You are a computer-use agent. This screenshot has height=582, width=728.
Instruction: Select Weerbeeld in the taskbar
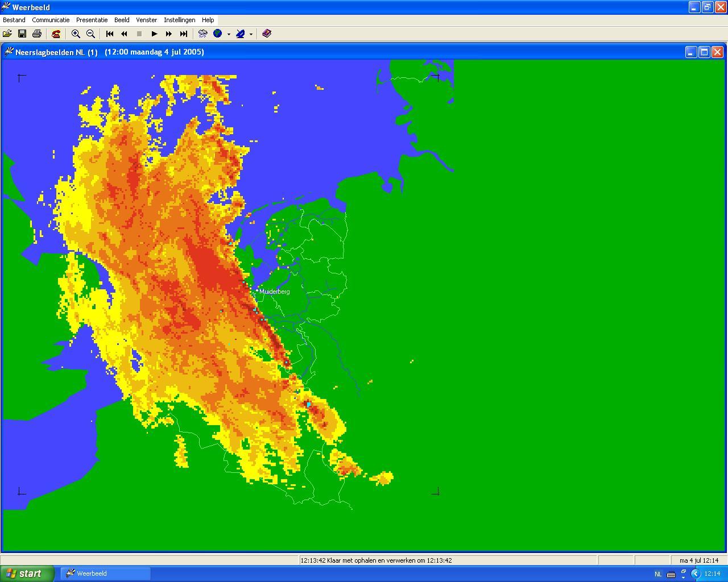(x=107, y=573)
